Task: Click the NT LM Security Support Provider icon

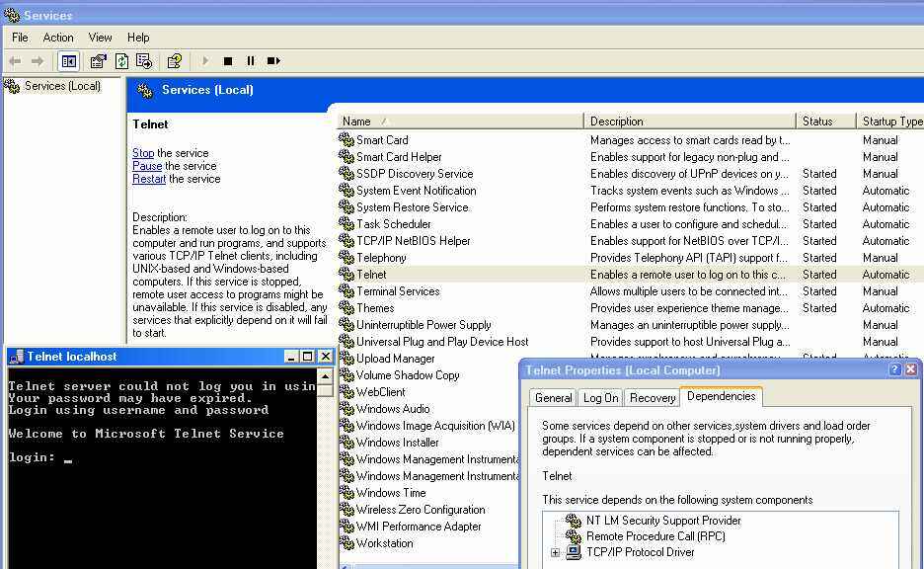Action: click(574, 520)
